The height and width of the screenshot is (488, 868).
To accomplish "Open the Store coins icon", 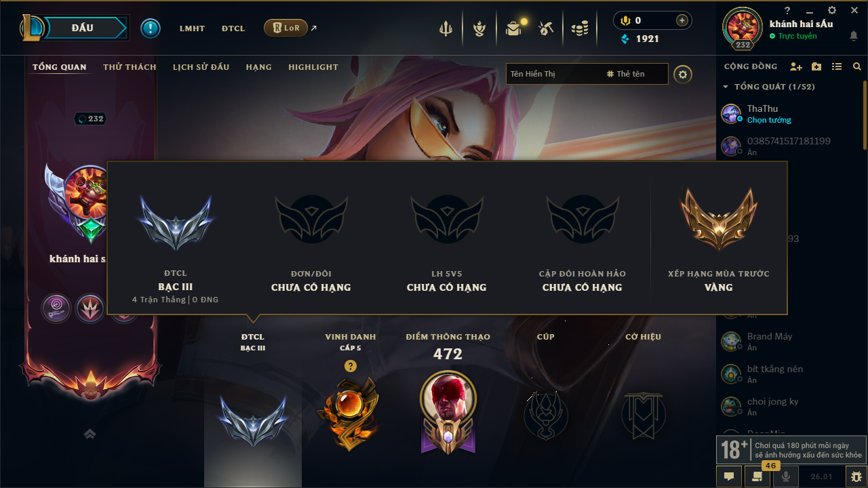I will click(x=580, y=28).
